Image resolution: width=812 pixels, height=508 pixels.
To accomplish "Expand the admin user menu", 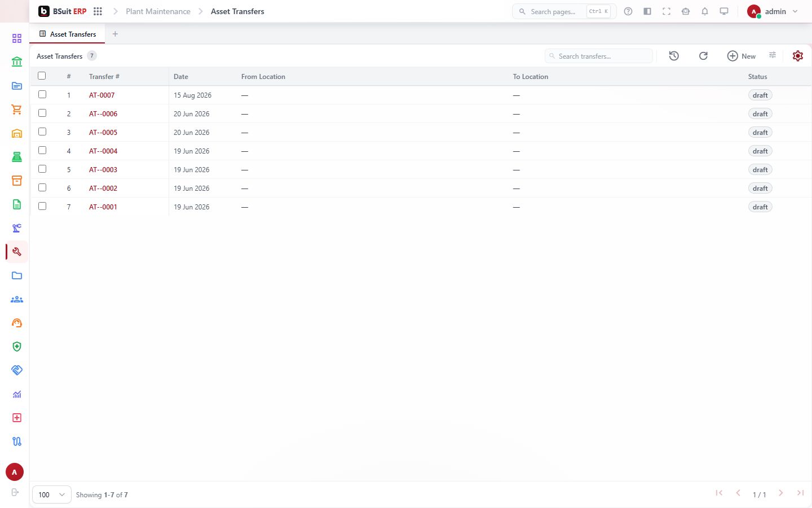I will 773,11.
